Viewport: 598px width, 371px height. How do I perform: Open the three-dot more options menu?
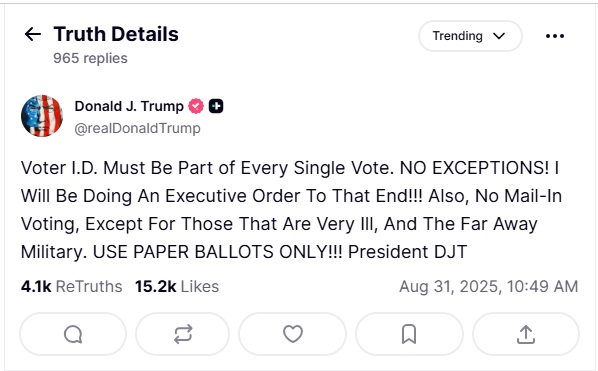click(555, 36)
